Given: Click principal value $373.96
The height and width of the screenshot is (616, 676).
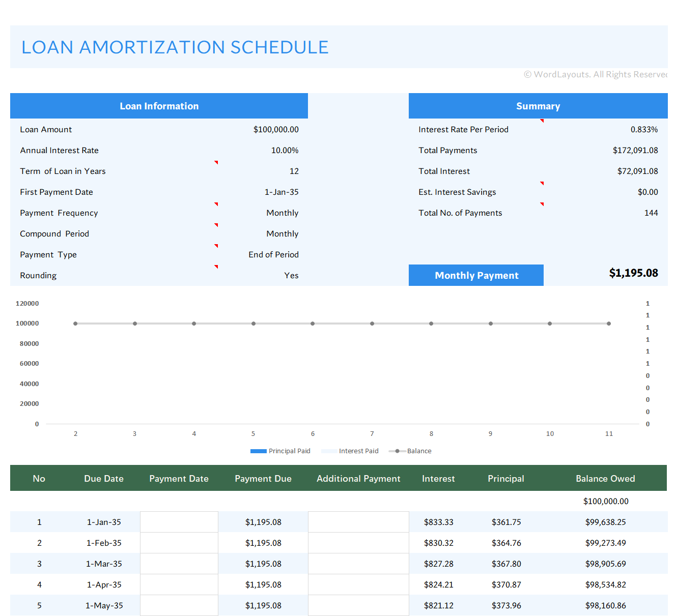Looking at the screenshot, I should 506,606.
